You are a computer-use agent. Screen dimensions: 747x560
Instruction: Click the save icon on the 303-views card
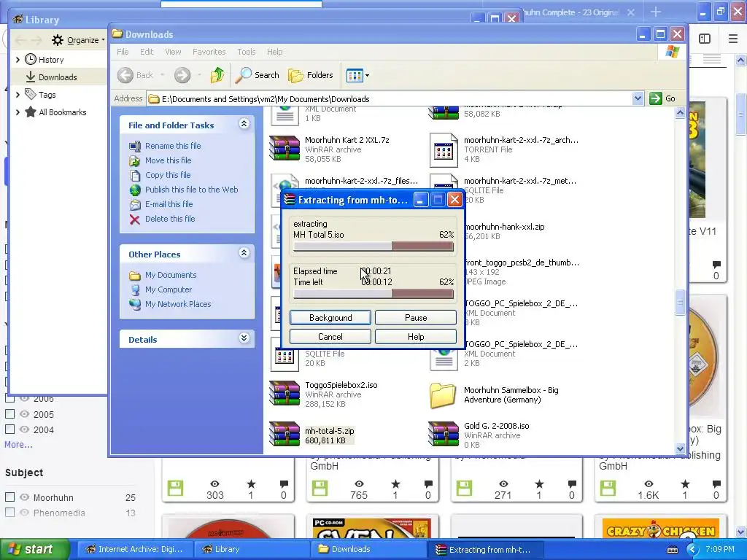pos(175,489)
